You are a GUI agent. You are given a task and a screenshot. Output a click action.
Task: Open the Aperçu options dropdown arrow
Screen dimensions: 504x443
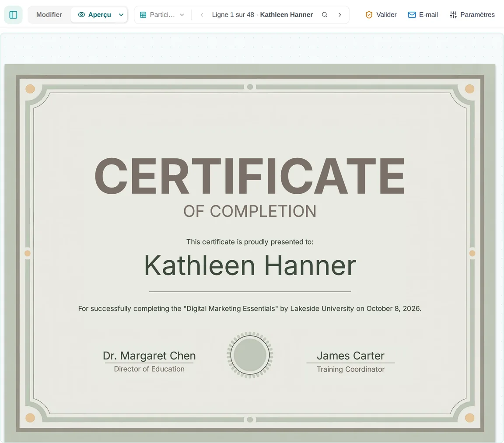click(x=121, y=15)
